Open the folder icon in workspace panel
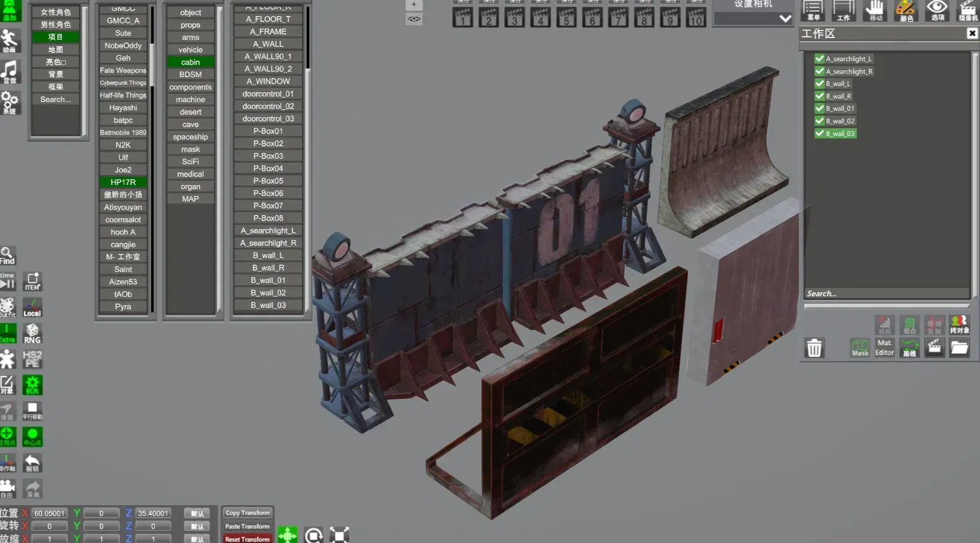This screenshot has height=543, width=980. point(959,348)
